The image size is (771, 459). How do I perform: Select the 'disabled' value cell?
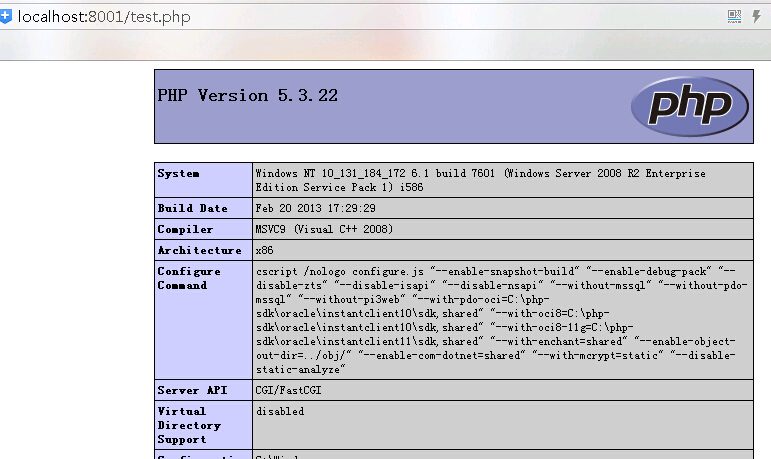coord(503,425)
